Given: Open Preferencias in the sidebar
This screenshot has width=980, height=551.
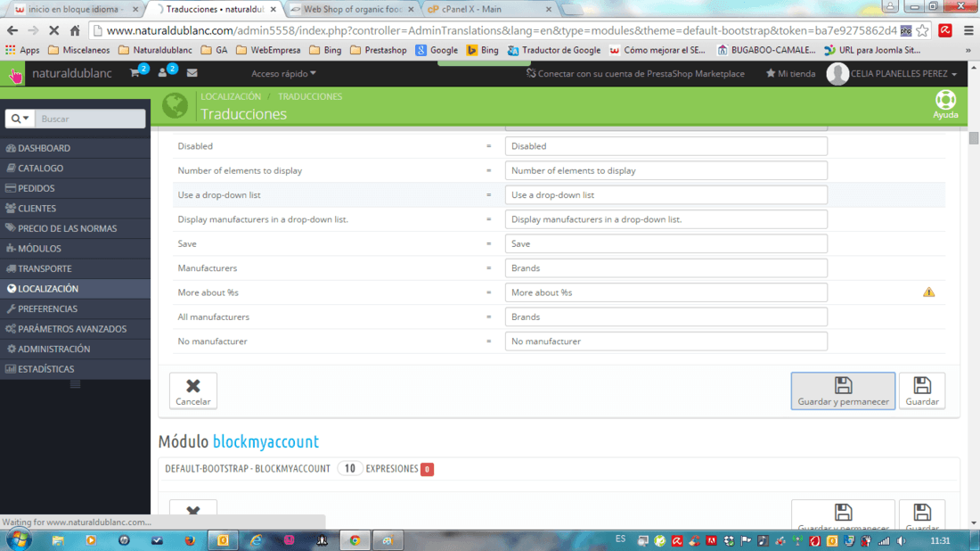Looking at the screenshot, I should click(x=75, y=308).
